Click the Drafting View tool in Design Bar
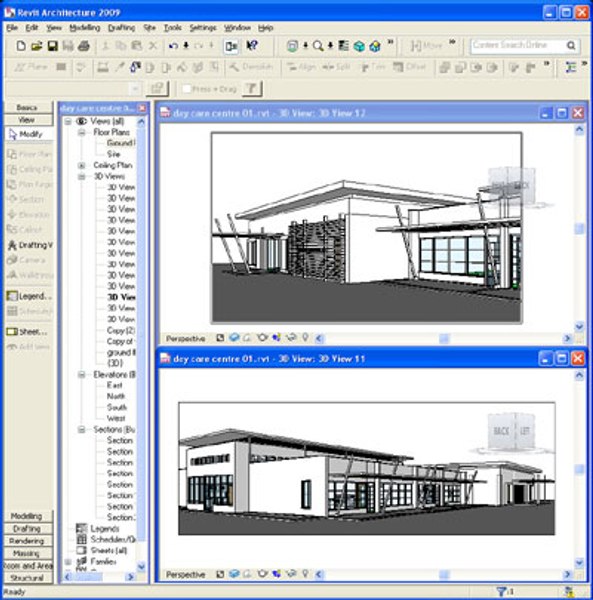The height and width of the screenshot is (600, 593). coord(30,245)
